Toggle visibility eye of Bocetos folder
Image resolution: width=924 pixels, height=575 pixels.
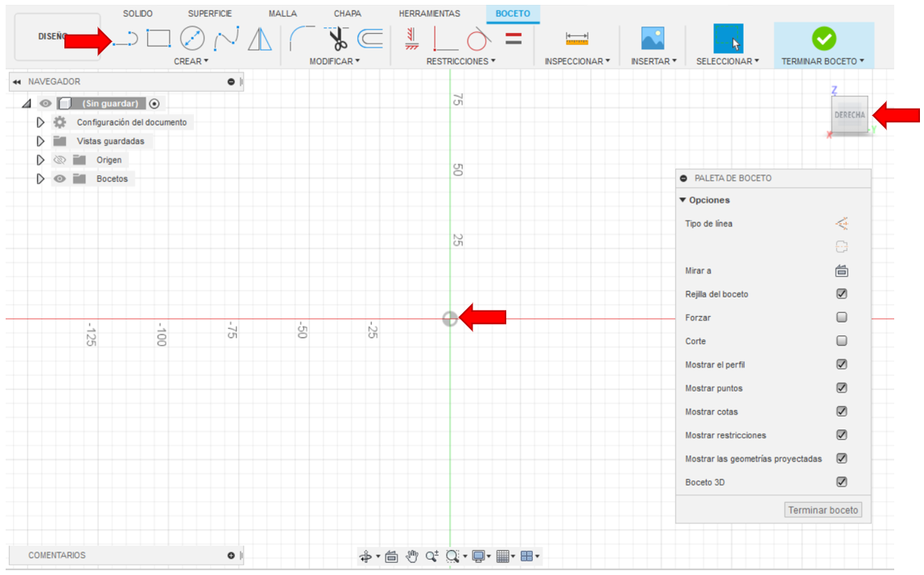60,179
